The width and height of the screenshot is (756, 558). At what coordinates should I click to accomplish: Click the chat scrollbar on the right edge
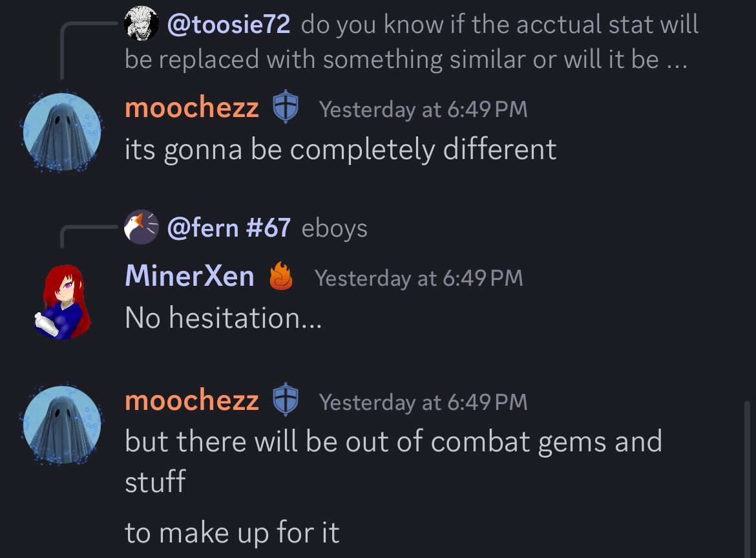748,478
